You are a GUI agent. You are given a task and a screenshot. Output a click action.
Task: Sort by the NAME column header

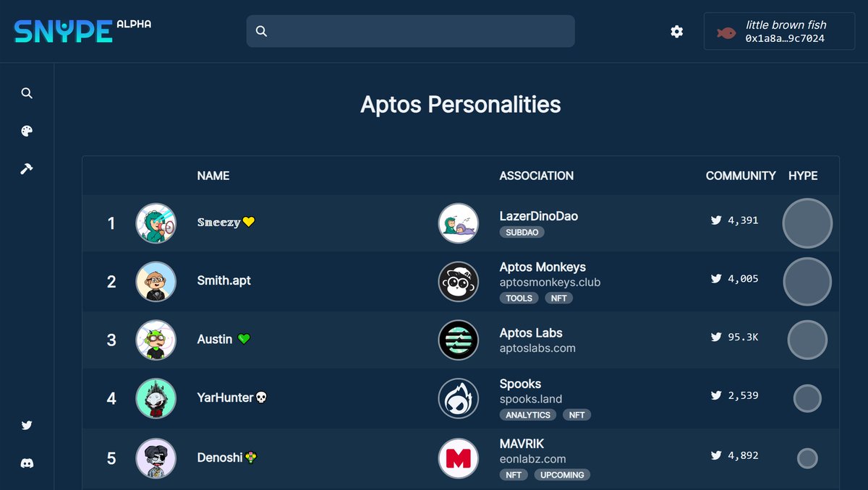coord(213,176)
